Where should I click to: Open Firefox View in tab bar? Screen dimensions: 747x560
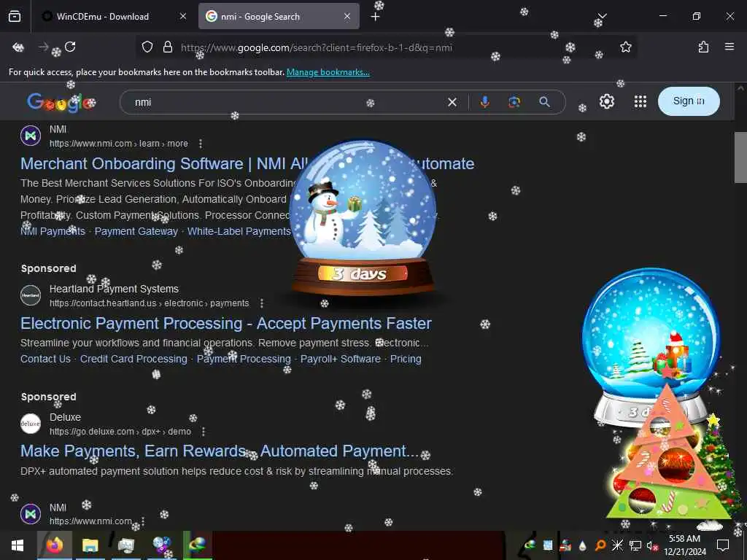15,17
